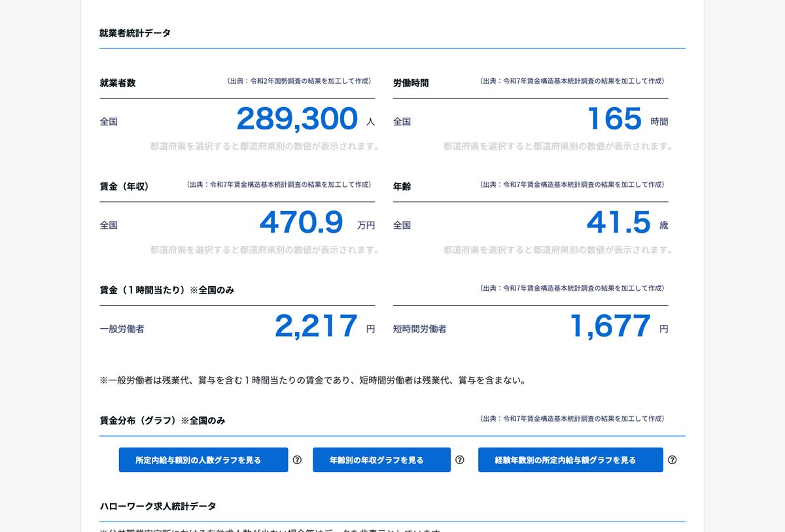
Task: Select the 1,677 hourly wage value
Action: [611, 326]
